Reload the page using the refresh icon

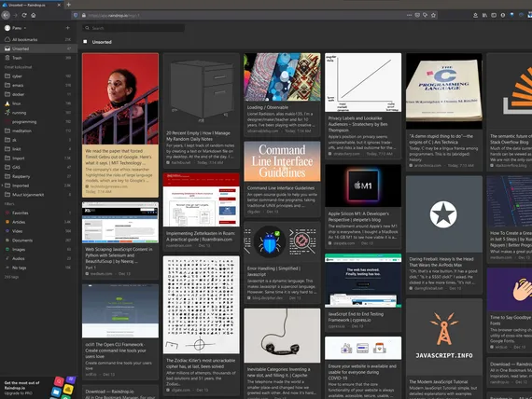24,15
